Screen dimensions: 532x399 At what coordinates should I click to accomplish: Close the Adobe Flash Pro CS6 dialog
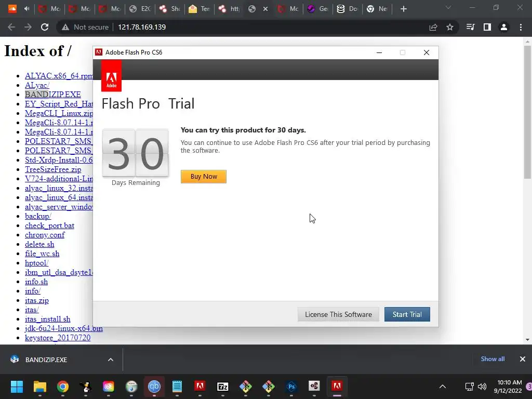[427, 52]
